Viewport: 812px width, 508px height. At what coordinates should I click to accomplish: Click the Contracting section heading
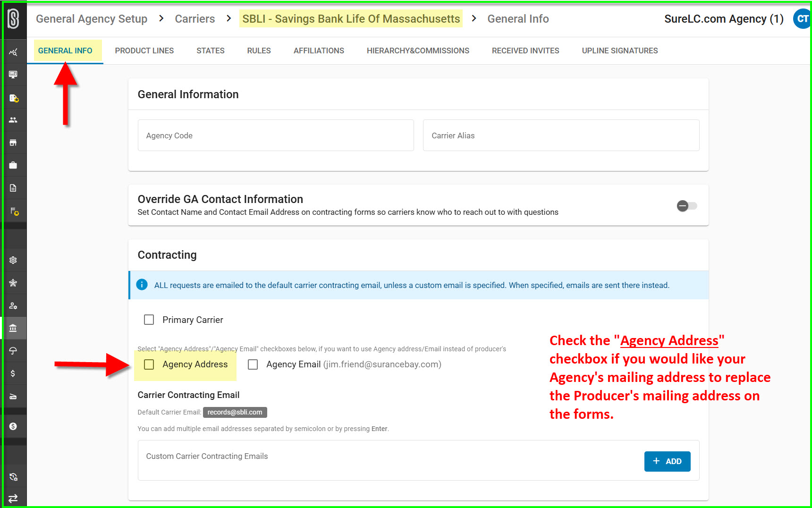(x=167, y=255)
